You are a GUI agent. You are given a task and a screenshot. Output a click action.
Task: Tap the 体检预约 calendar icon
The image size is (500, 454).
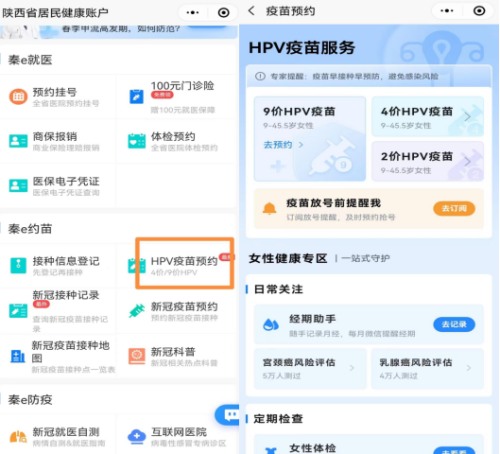click(x=137, y=141)
